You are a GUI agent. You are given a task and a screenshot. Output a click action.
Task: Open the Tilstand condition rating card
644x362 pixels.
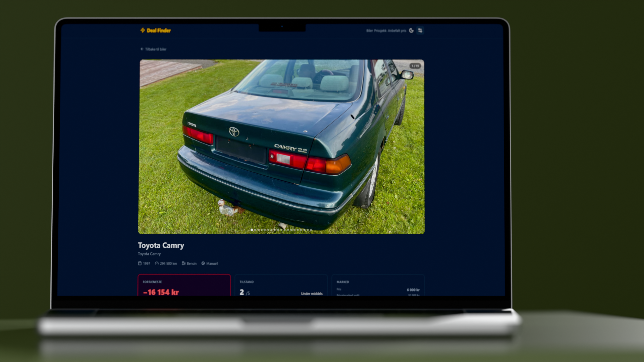[281, 285]
